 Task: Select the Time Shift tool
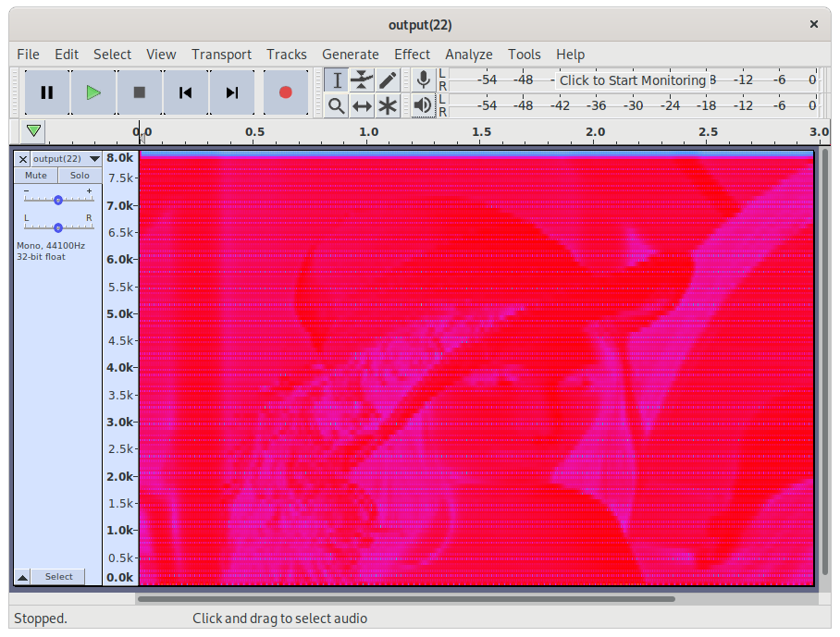tap(362, 106)
